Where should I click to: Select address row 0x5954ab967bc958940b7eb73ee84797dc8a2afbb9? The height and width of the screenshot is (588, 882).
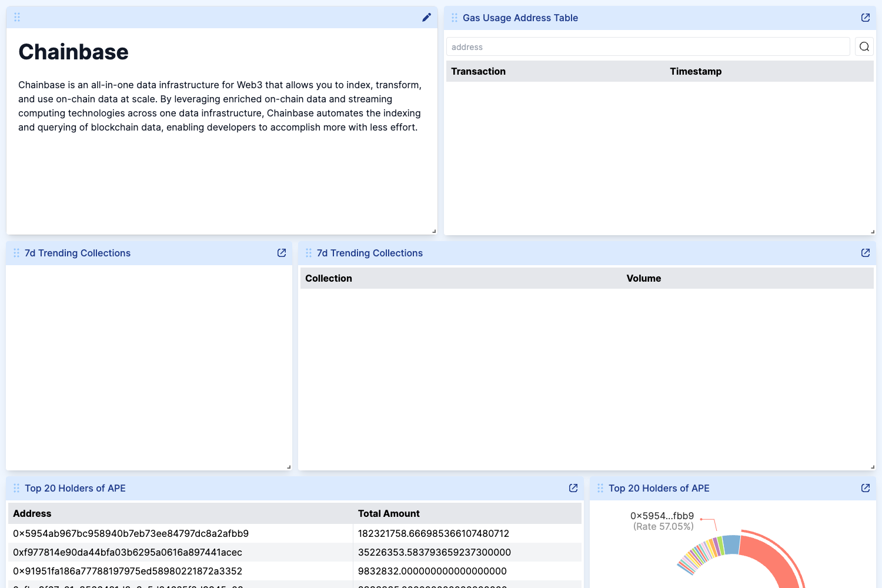[x=131, y=533]
